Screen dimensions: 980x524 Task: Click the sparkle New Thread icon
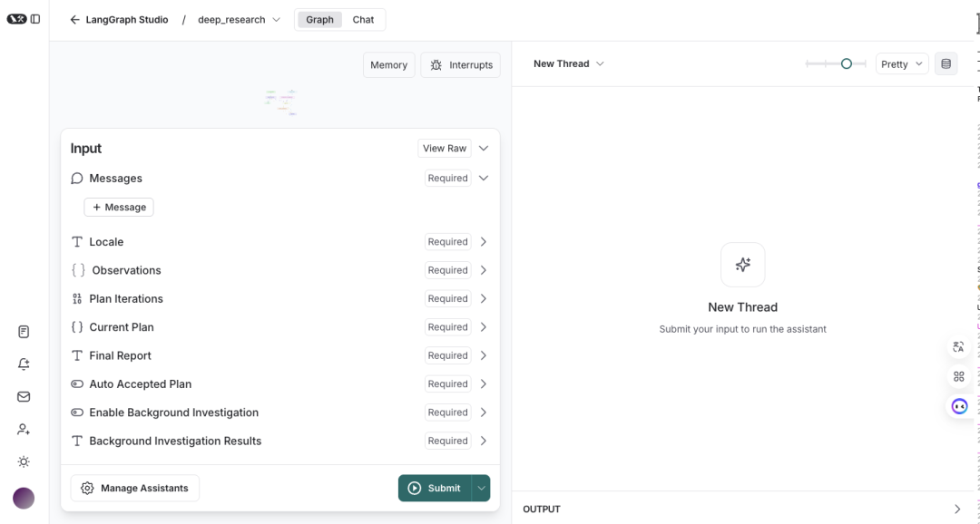742,265
